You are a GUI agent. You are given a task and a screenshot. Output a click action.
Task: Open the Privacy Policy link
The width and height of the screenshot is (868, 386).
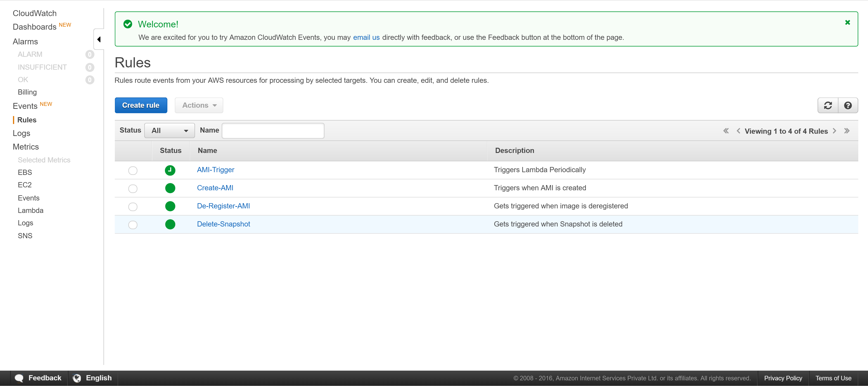click(783, 378)
